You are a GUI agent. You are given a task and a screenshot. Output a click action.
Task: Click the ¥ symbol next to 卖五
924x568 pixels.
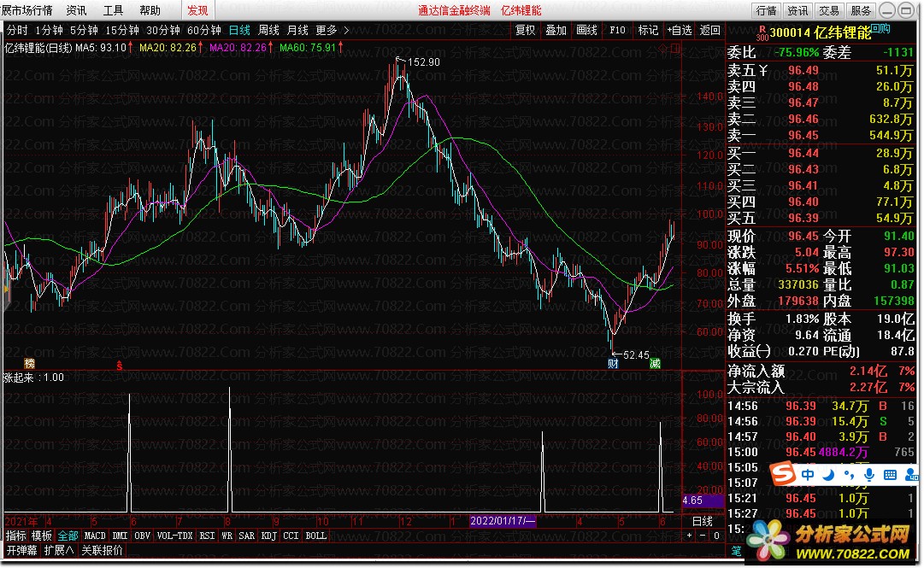point(763,71)
